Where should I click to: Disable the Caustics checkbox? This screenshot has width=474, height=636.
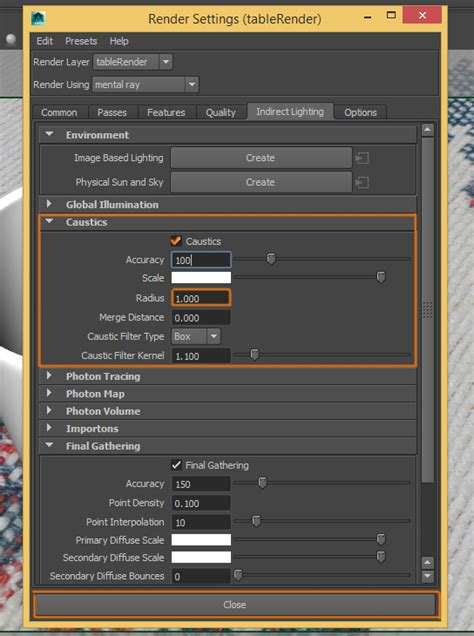click(x=176, y=241)
